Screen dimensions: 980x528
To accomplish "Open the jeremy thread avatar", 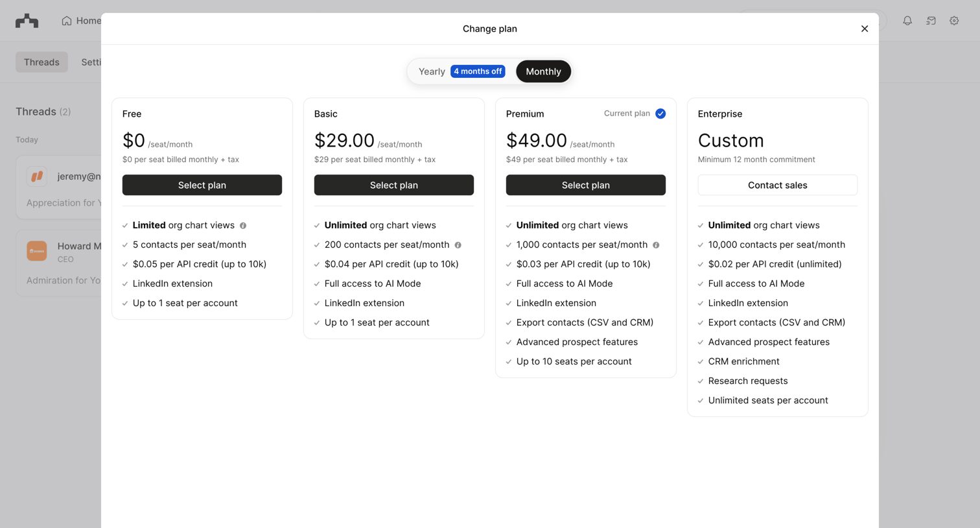I will (37, 176).
